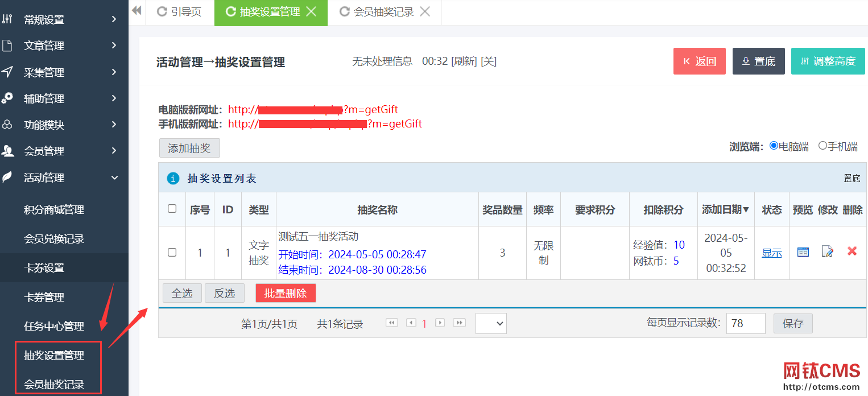Click the red 批量删除 button
Image resolution: width=868 pixels, height=396 pixels.
coord(286,293)
